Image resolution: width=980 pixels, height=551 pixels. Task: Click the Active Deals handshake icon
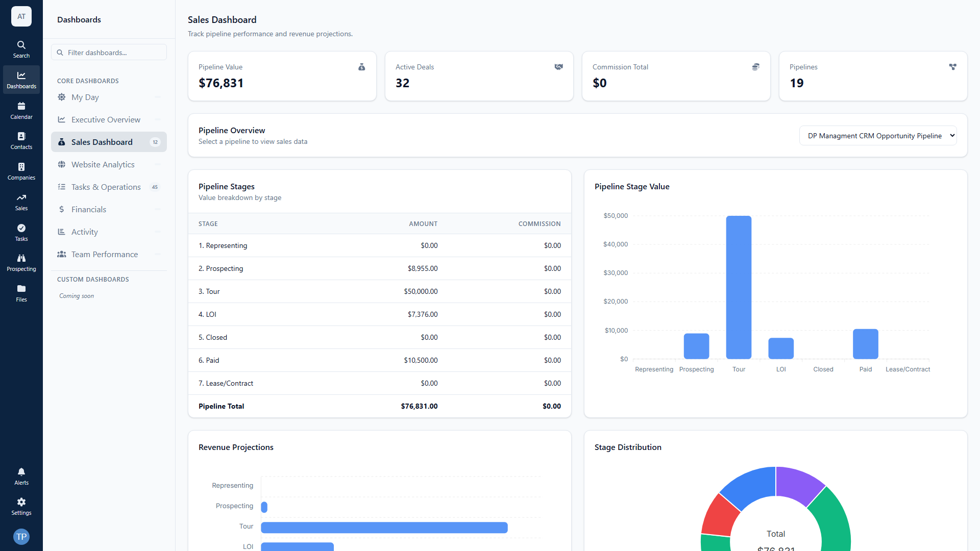click(559, 67)
